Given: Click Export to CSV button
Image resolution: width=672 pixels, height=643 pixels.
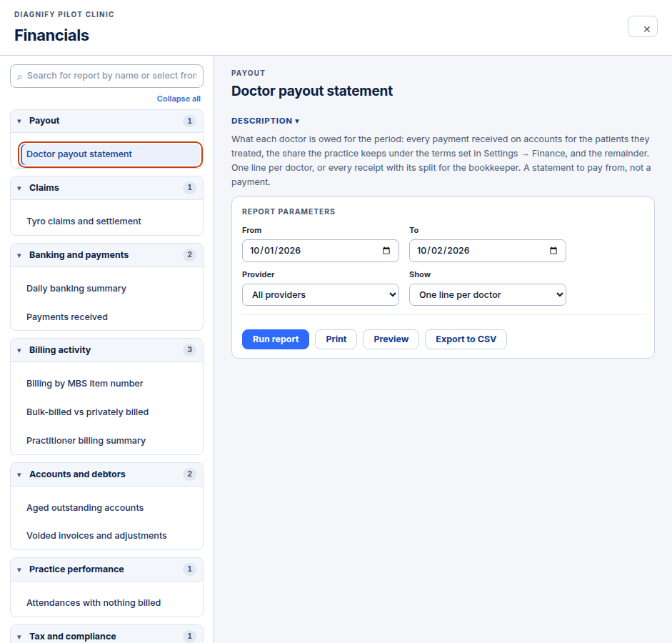Looking at the screenshot, I should coord(466,339).
